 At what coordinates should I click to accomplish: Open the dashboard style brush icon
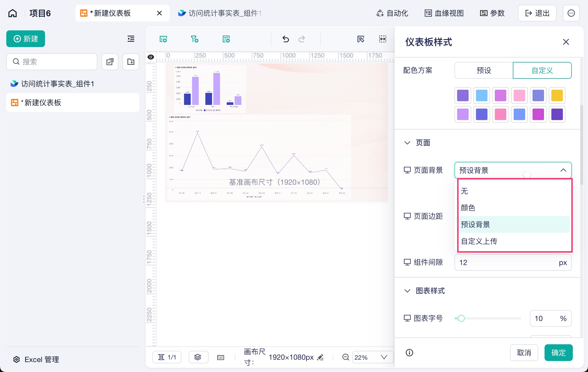361,39
